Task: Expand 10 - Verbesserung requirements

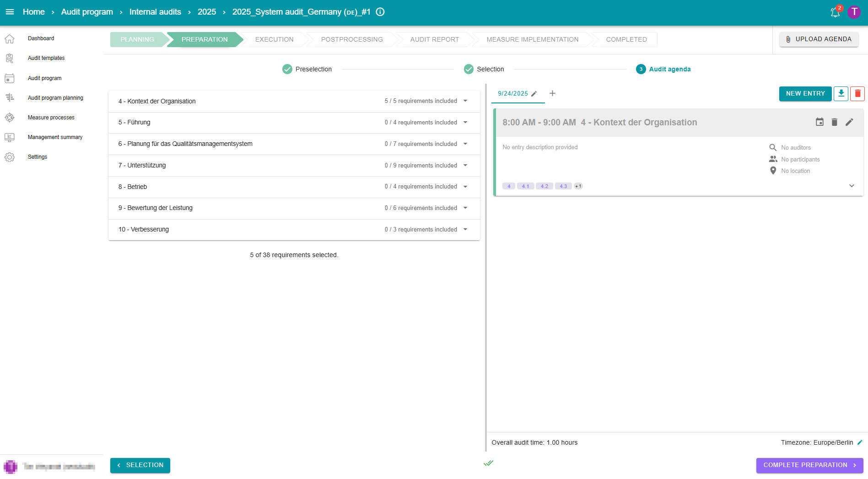Action: 465,229
